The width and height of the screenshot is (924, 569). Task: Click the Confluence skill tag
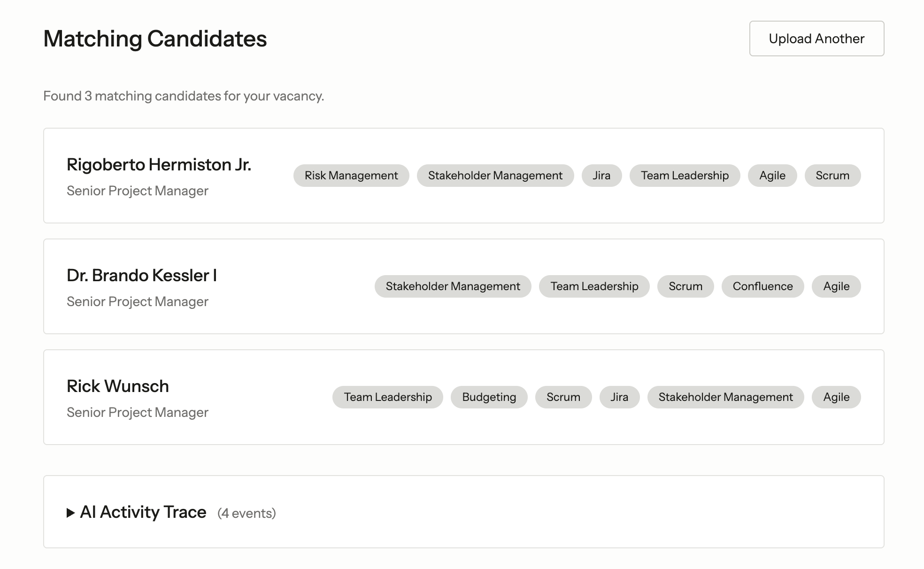pos(762,286)
